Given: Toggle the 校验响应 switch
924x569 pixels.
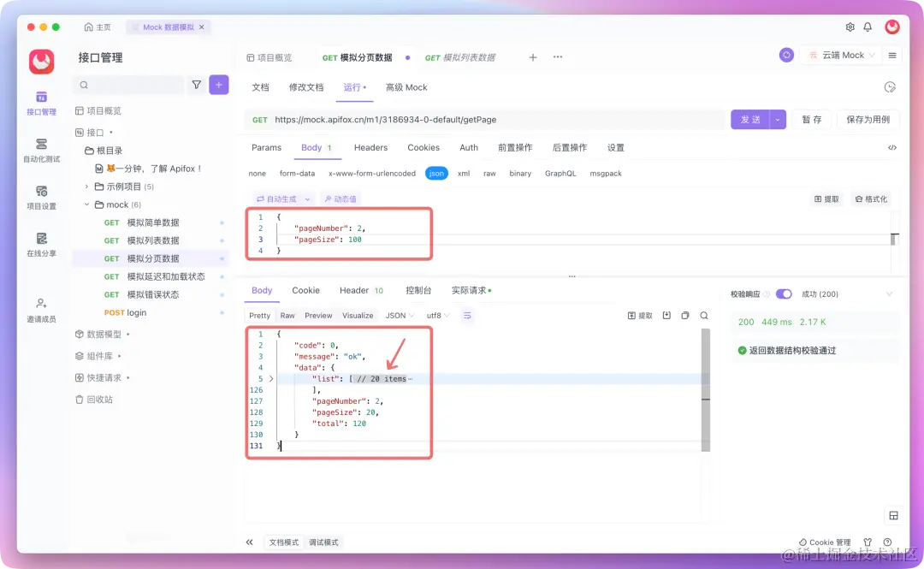Looking at the screenshot, I should (x=783, y=293).
